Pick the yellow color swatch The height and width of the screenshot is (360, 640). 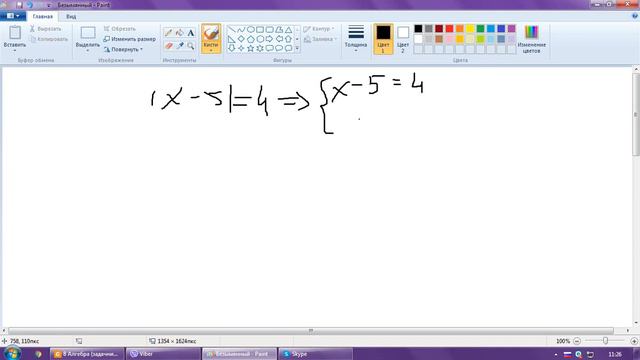470,29
